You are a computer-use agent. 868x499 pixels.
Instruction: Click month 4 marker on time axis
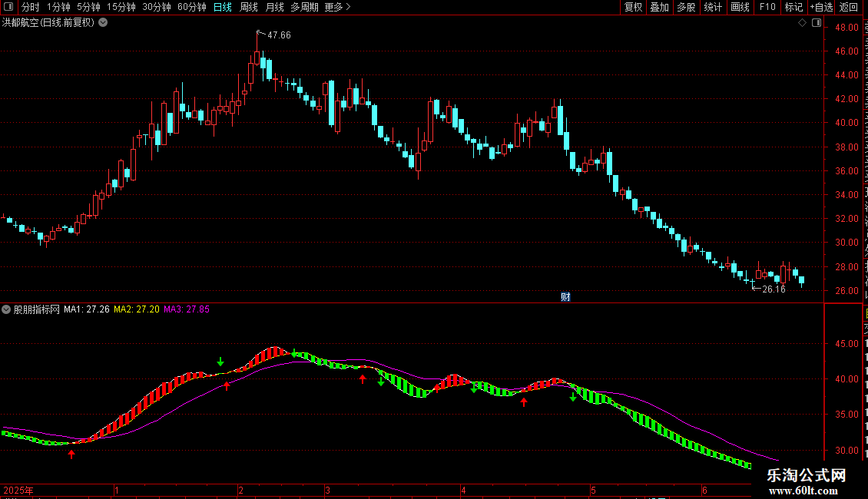click(463, 491)
